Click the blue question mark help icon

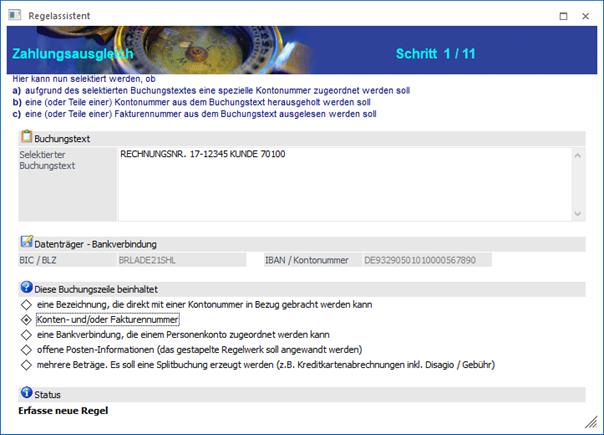tap(26, 288)
